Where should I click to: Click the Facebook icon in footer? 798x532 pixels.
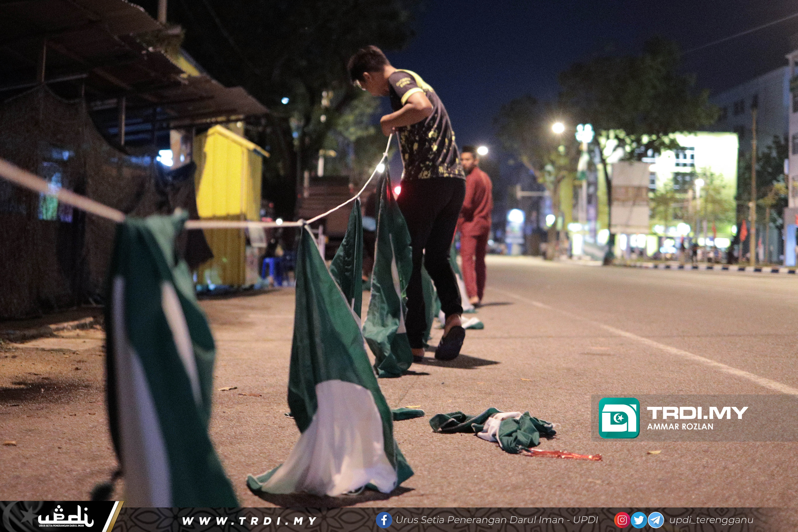pos(384,520)
